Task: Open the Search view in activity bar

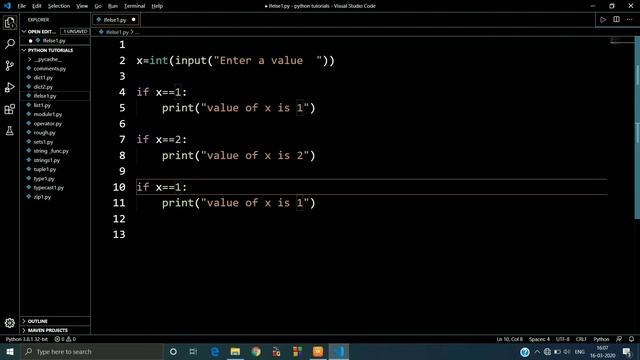Action: [10, 44]
